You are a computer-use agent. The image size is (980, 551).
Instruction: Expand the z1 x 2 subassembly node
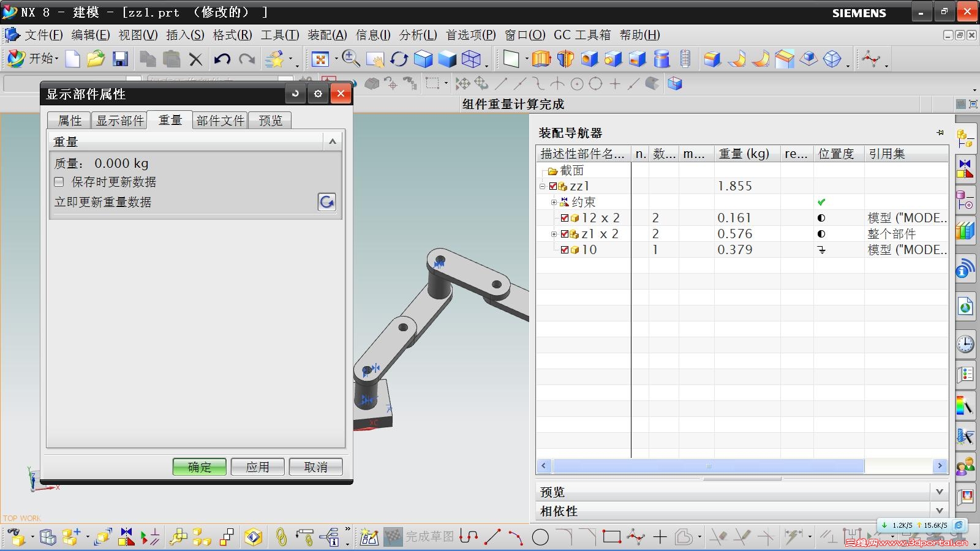(554, 234)
